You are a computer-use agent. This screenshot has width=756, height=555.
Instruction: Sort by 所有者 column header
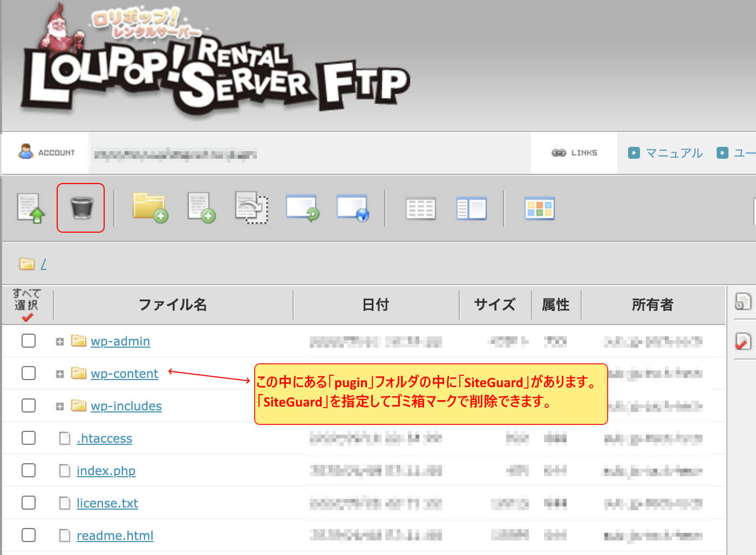click(x=653, y=304)
